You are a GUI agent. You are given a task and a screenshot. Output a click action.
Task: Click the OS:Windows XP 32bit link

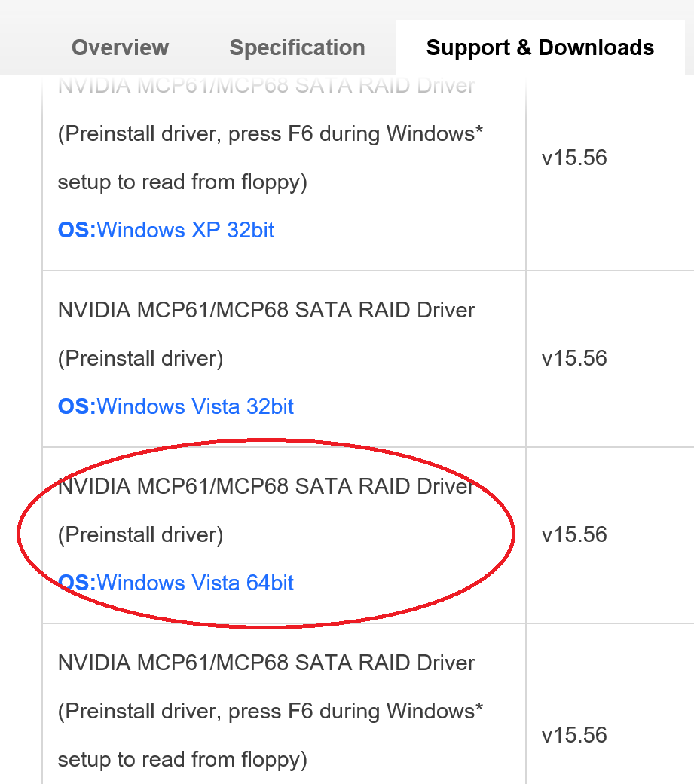tap(166, 229)
